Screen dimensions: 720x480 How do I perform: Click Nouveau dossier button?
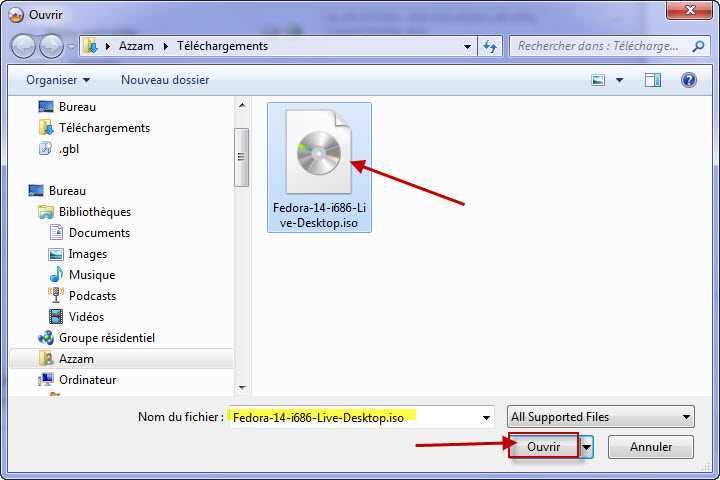(x=165, y=80)
